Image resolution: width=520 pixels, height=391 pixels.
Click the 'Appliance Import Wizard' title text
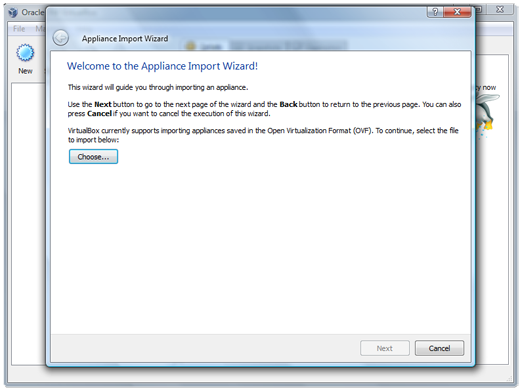(125, 39)
